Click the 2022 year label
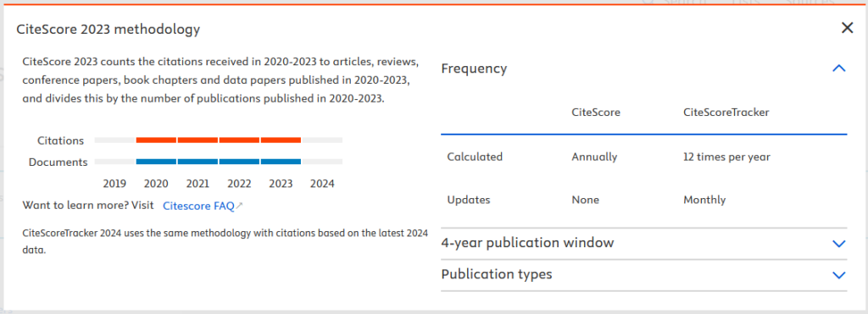Viewport: 868px width, 314px height. (239, 184)
